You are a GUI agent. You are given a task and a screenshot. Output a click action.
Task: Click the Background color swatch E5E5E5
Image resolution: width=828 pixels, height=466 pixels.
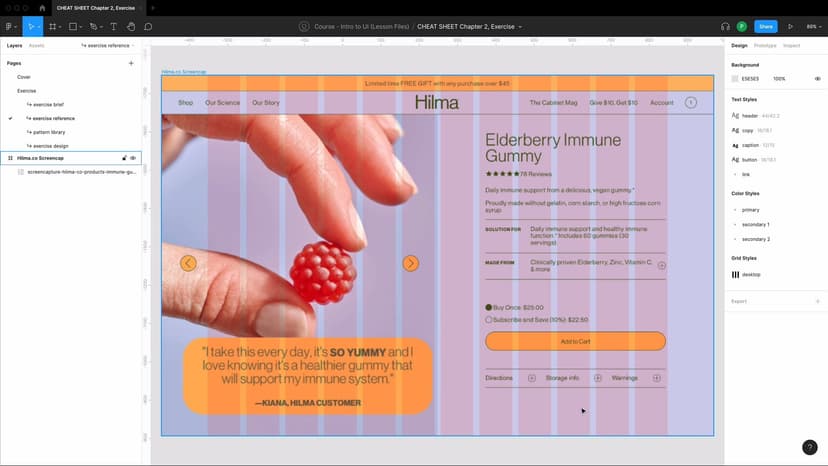(735, 78)
